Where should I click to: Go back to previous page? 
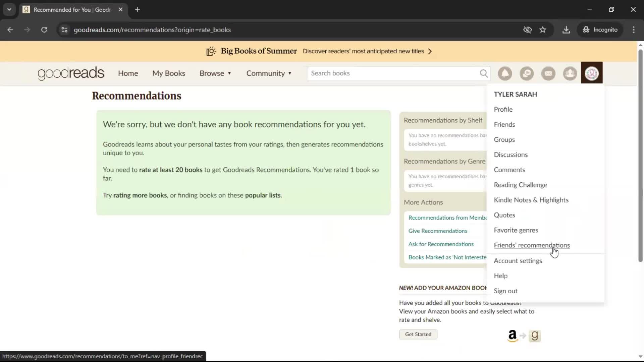click(10, 30)
